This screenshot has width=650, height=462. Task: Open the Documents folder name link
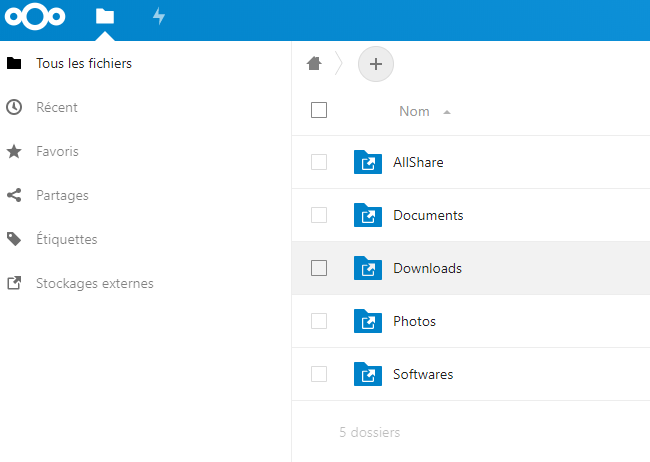pyautogui.click(x=428, y=215)
